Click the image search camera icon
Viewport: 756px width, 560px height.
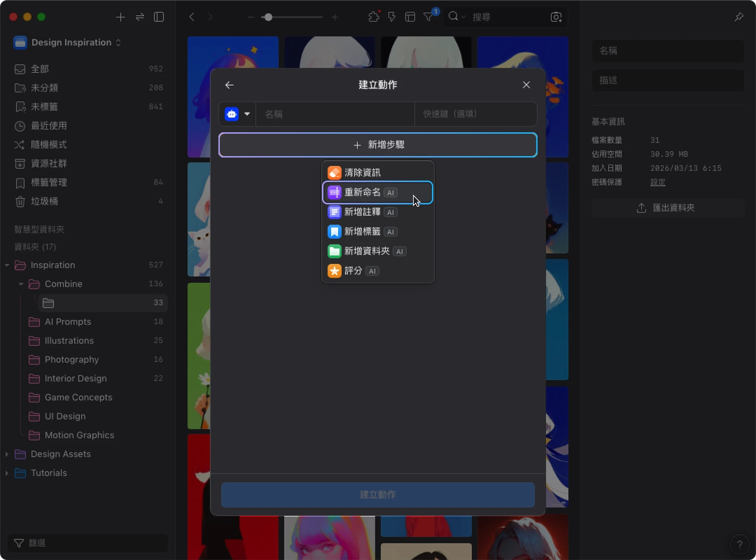coord(556,17)
